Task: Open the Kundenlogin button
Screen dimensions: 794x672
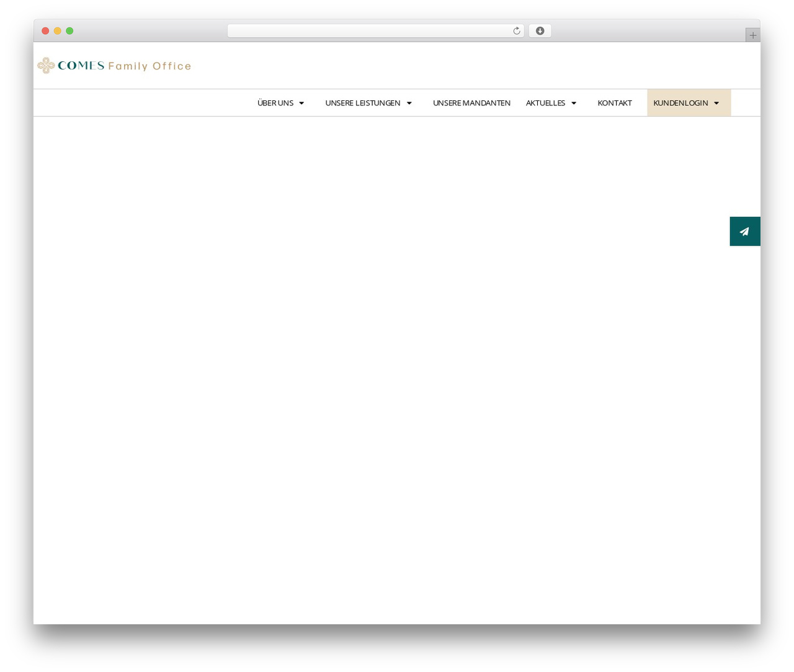Action: coord(689,103)
